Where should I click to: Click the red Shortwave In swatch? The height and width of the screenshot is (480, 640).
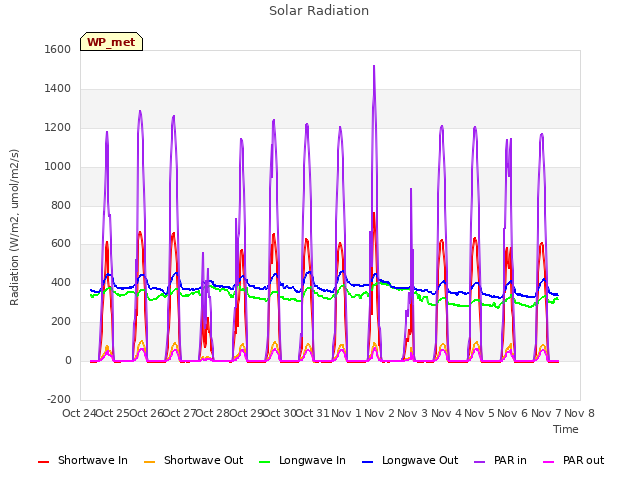pyautogui.click(x=44, y=462)
